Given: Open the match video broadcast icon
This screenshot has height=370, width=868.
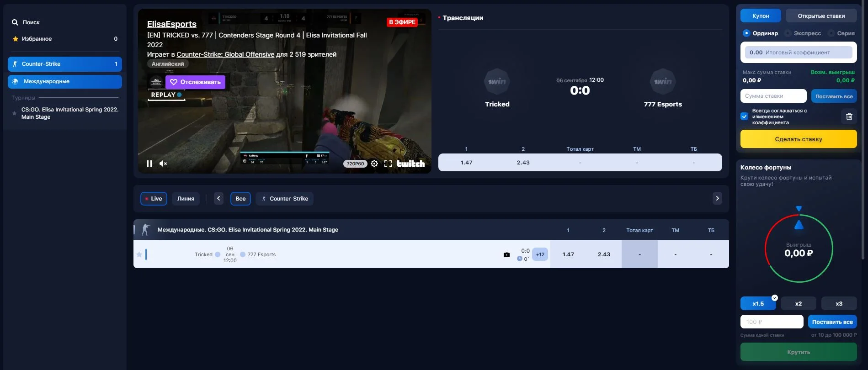Looking at the screenshot, I should pyautogui.click(x=506, y=255).
